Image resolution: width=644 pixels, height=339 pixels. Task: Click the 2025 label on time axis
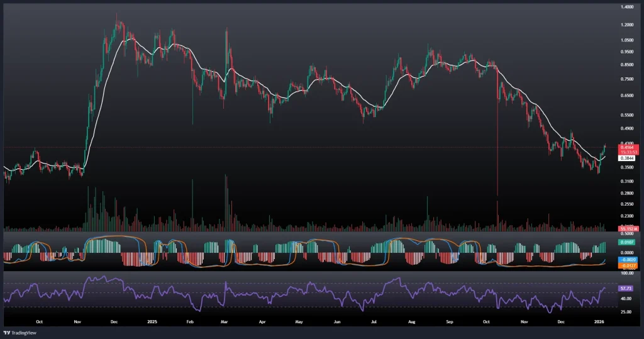(x=152, y=321)
